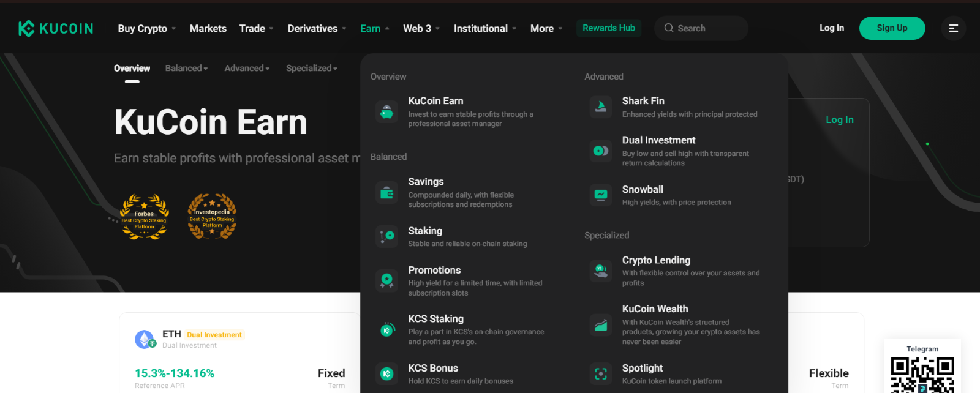The width and height of the screenshot is (980, 393).
Task: Expand the Derivatives dropdown
Action: 317,28
